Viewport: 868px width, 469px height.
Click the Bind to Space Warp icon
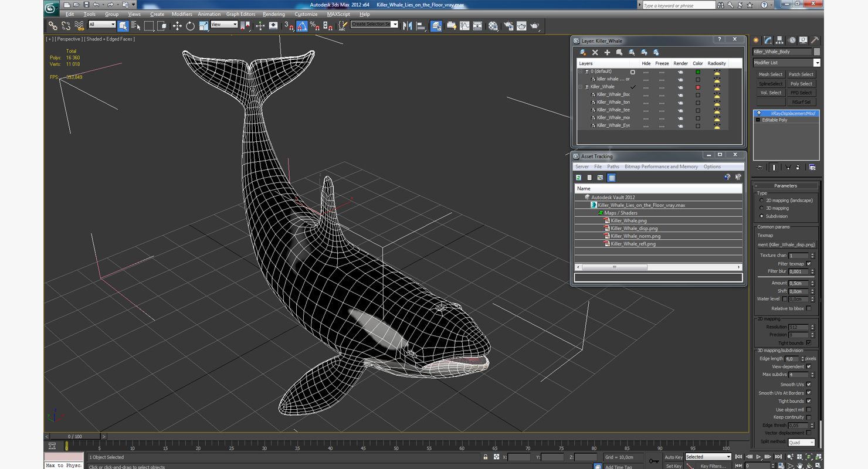[x=79, y=26]
